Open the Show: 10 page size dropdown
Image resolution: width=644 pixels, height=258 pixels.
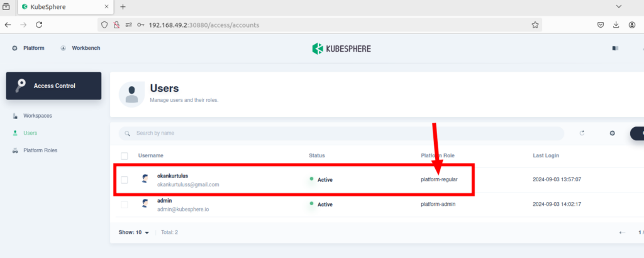(134, 233)
